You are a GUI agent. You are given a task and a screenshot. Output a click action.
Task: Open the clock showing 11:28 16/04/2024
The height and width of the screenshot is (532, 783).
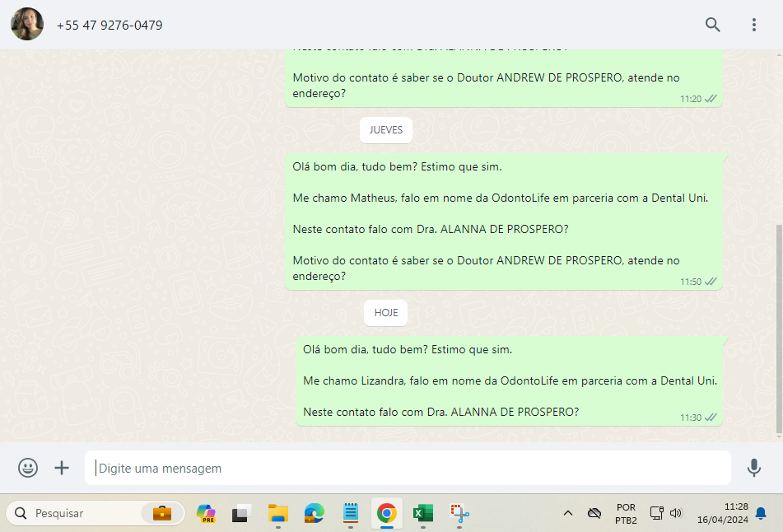[x=723, y=513]
